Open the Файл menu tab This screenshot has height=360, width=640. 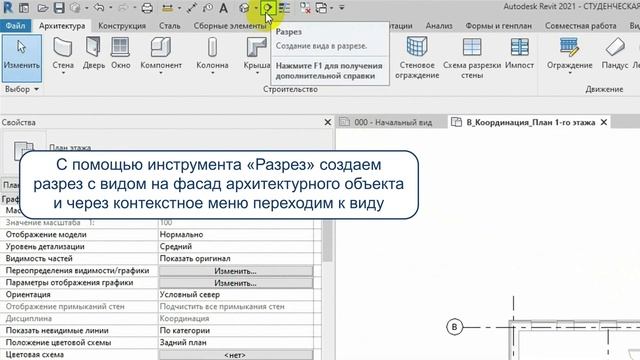click(16, 26)
